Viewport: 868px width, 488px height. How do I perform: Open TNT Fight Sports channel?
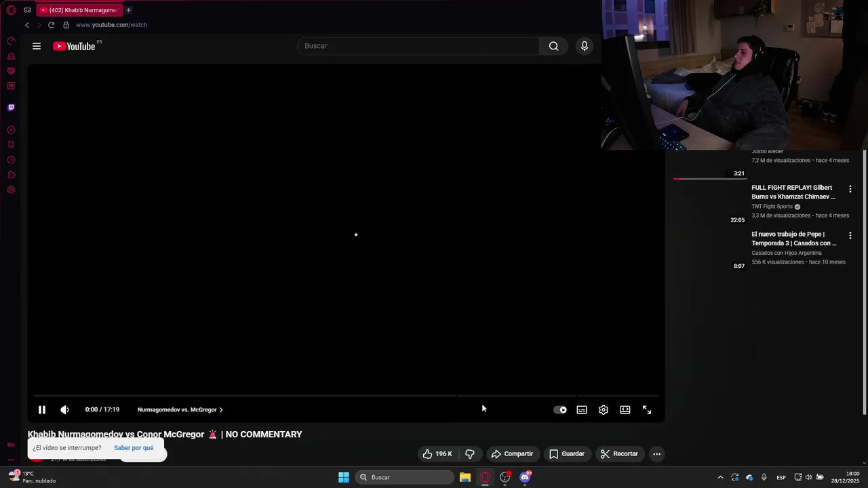click(772, 207)
